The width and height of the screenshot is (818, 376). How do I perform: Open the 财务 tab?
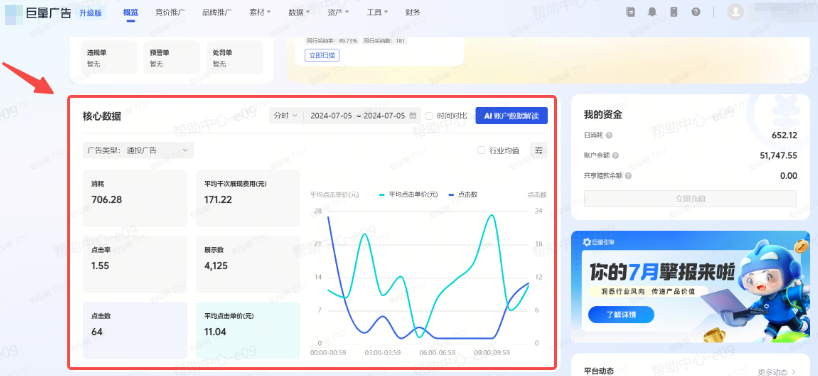point(412,12)
